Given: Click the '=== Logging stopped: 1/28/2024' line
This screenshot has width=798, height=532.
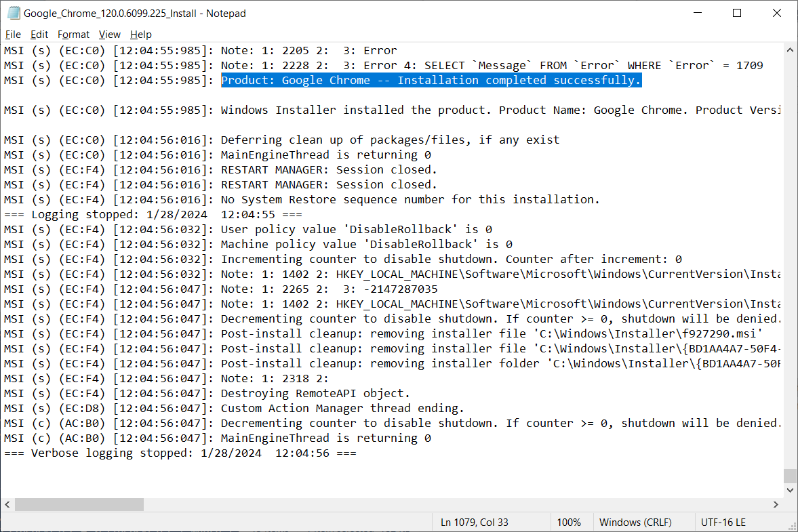Looking at the screenshot, I should coord(153,215).
